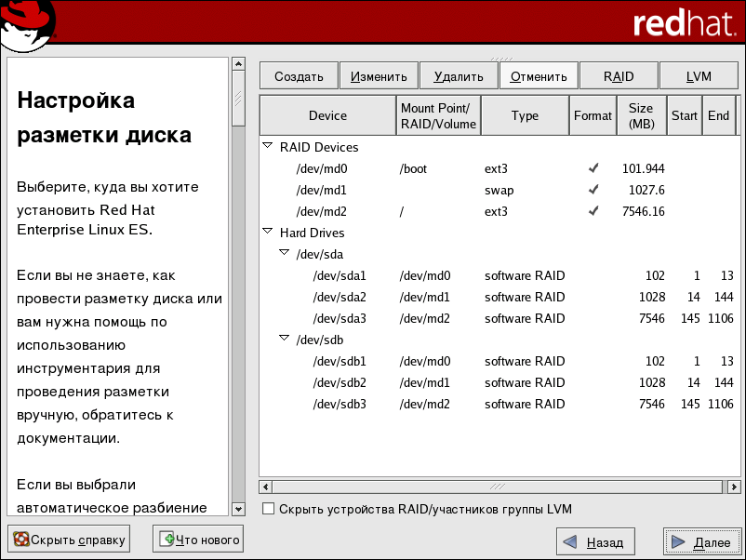Click the notes icon on Что нового
746x560 pixels.
pos(167,539)
